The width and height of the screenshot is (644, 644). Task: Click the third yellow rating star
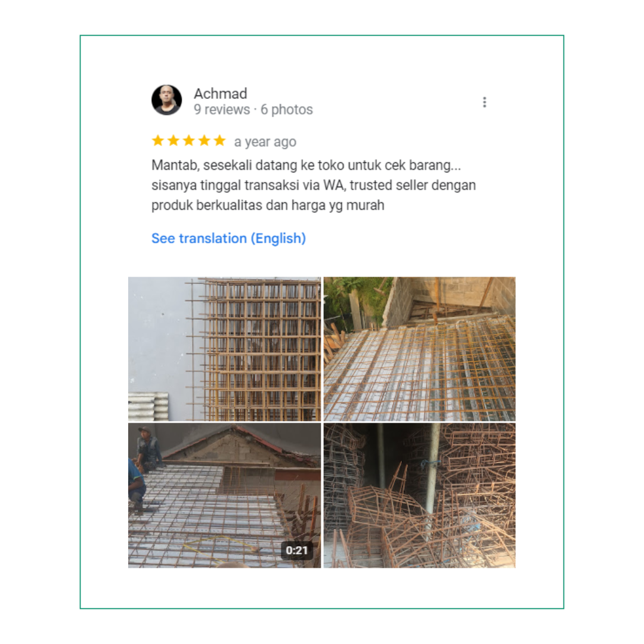pos(189,141)
